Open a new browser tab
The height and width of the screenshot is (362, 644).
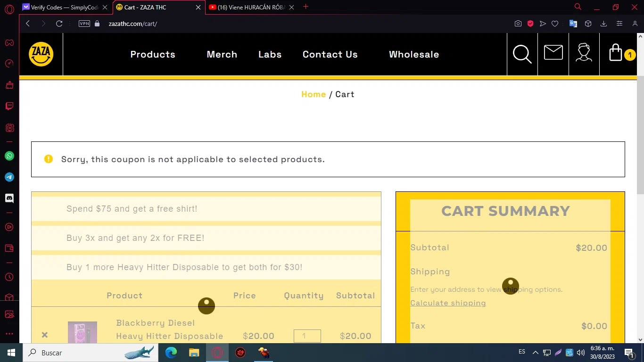point(305,7)
